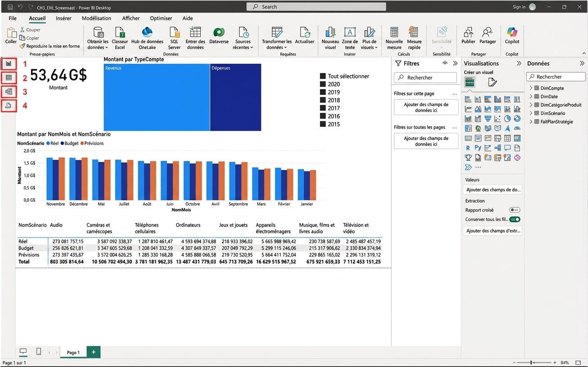
Task: Select the R script visual icon
Action: pos(468,148)
